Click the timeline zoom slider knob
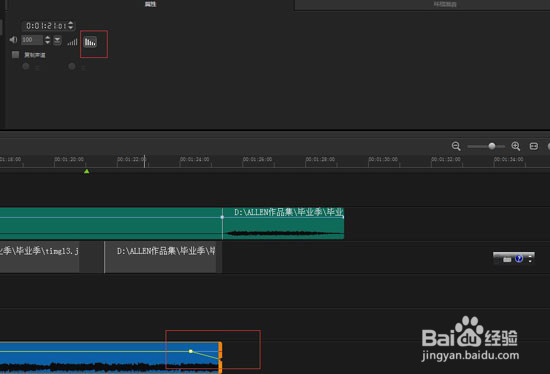550x374 pixels. pos(492,146)
